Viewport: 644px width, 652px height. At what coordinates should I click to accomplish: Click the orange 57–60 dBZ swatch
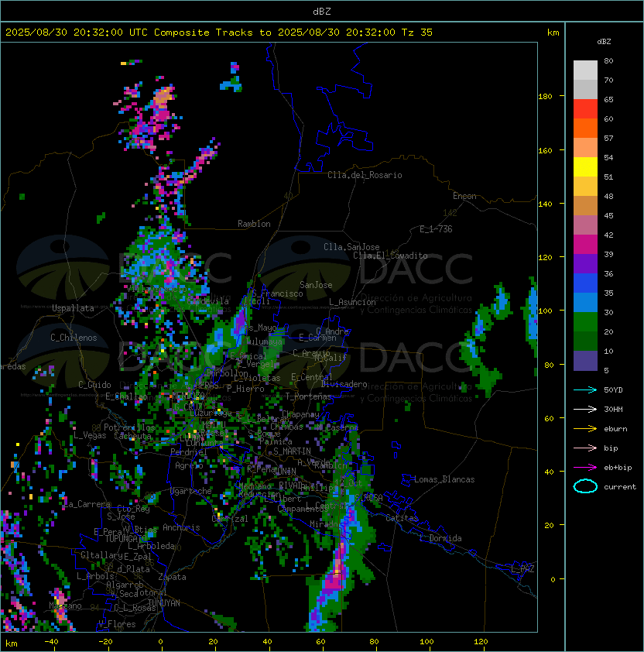pyautogui.click(x=585, y=128)
